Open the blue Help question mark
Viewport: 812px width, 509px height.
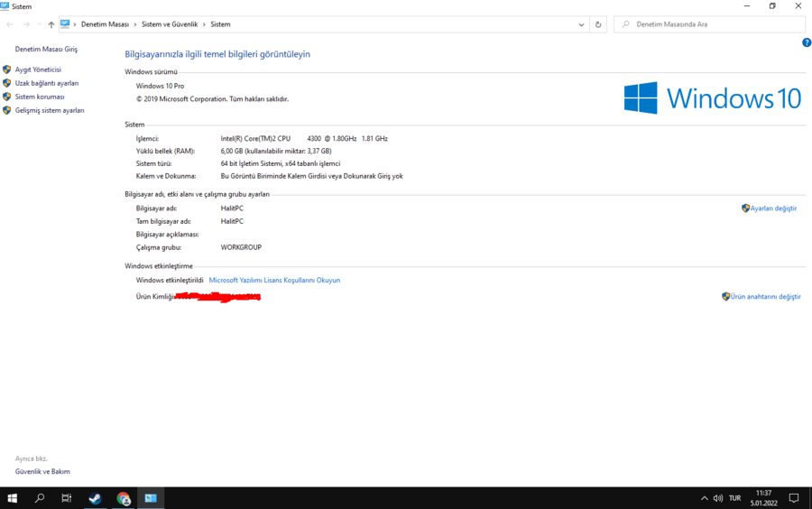point(807,43)
